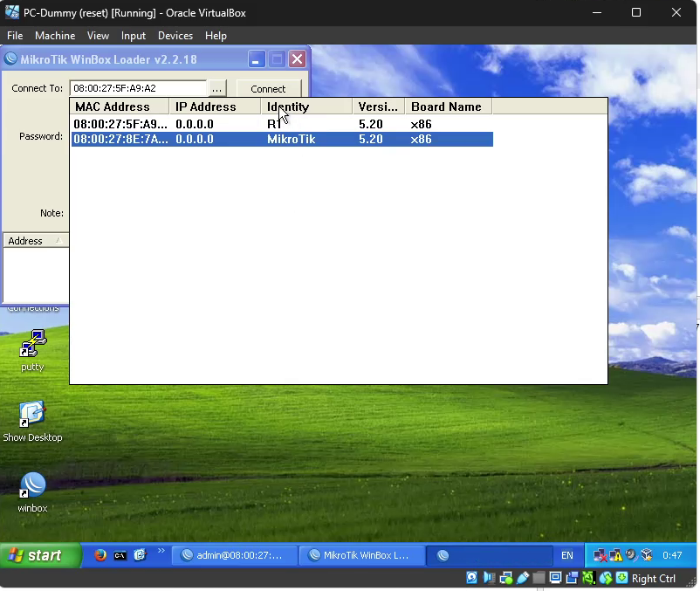Screen dimensions: 700x591
Task: Open VirtualBox Help menu
Action: click(216, 36)
